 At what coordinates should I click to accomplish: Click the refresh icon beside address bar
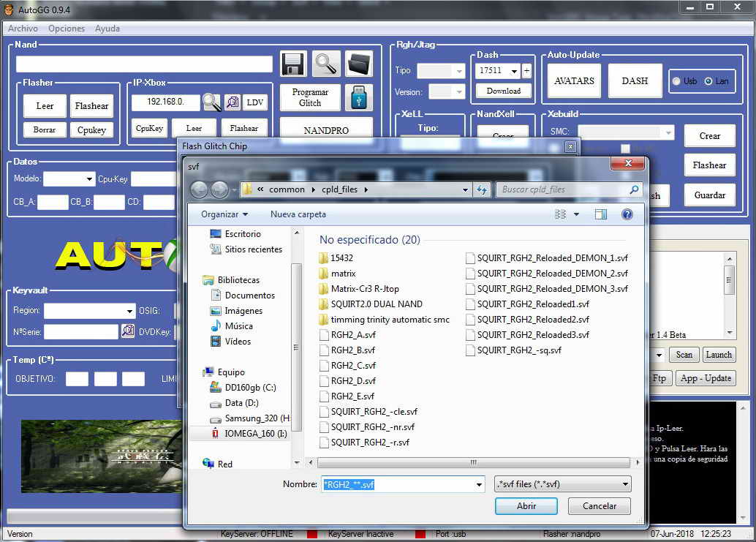tap(482, 189)
